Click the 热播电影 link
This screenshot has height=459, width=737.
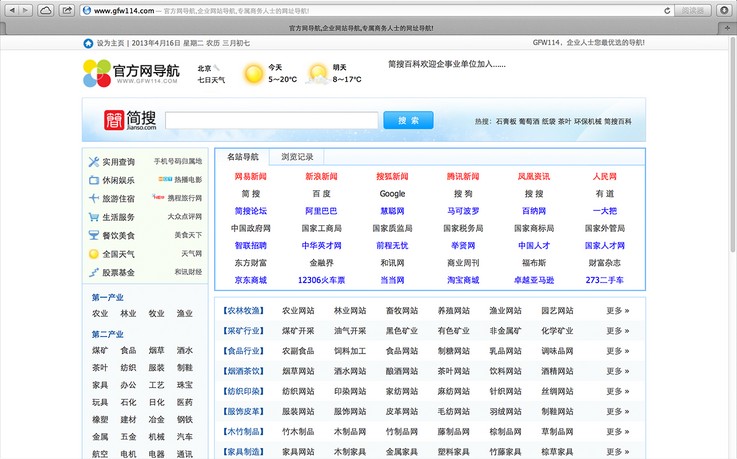pyautogui.click(x=188, y=180)
